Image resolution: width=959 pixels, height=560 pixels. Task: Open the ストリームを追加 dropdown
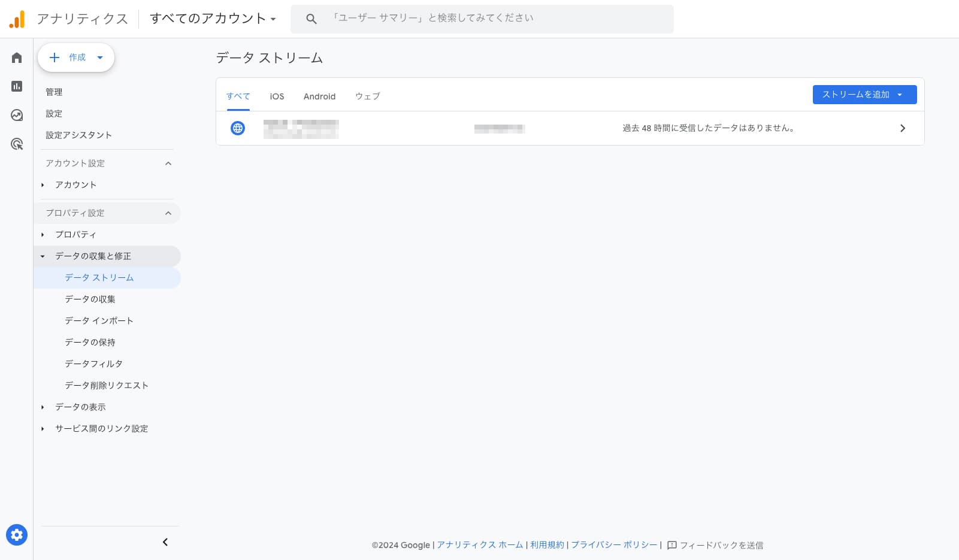click(864, 95)
